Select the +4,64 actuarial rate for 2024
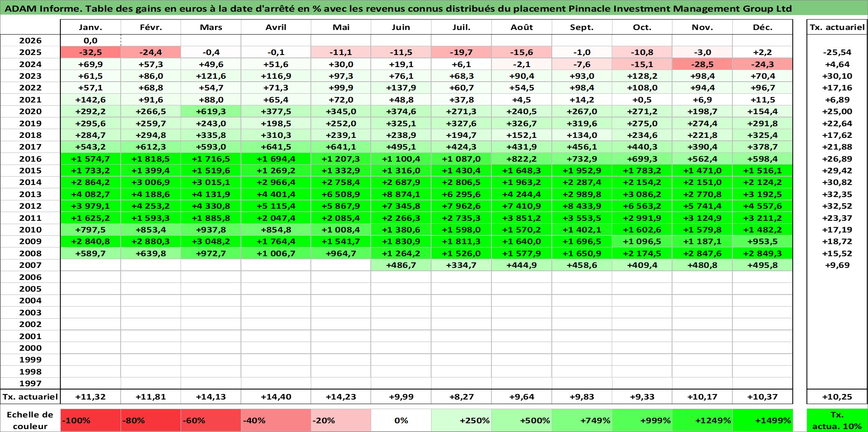Screen dimensions: 868x432 tap(837, 64)
